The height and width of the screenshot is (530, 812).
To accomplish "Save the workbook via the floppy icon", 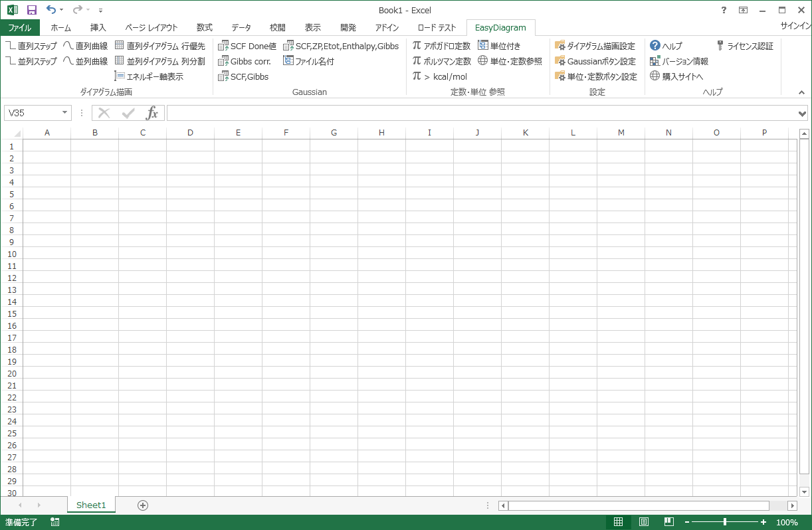I will [x=31, y=10].
